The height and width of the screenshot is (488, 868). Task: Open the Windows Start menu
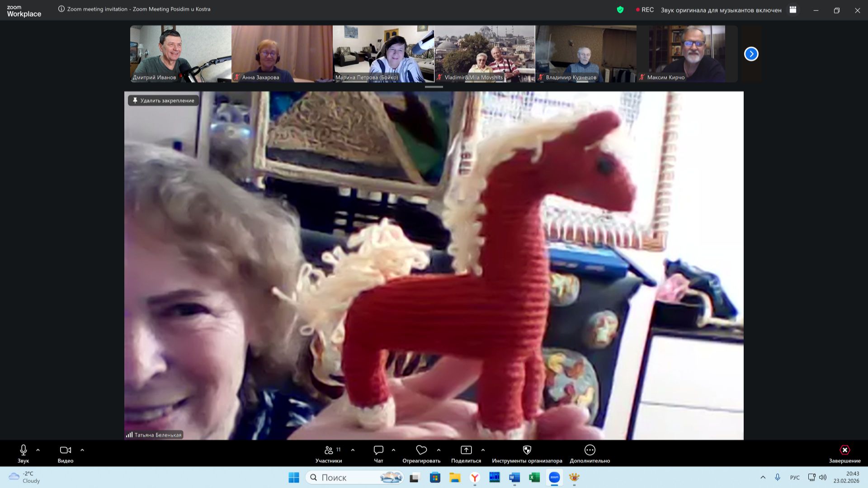pos(294,478)
